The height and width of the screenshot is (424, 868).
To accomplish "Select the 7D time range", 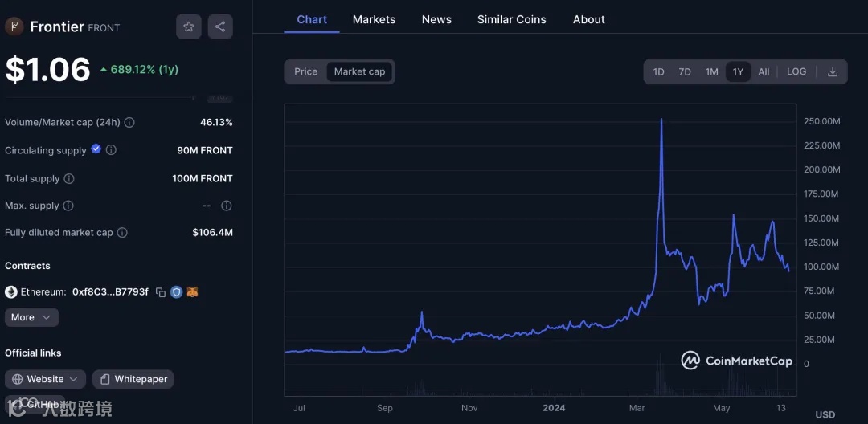I will tap(685, 72).
